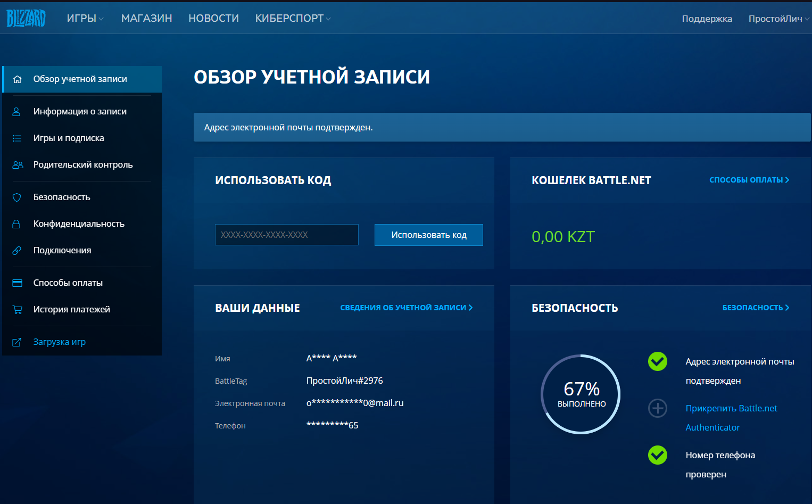Image resolution: width=812 pixels, height=504 pixels.
Task: Click the КОШЕЛЕК BATTLE.NET card heading
Action: [x=591, y=180]
